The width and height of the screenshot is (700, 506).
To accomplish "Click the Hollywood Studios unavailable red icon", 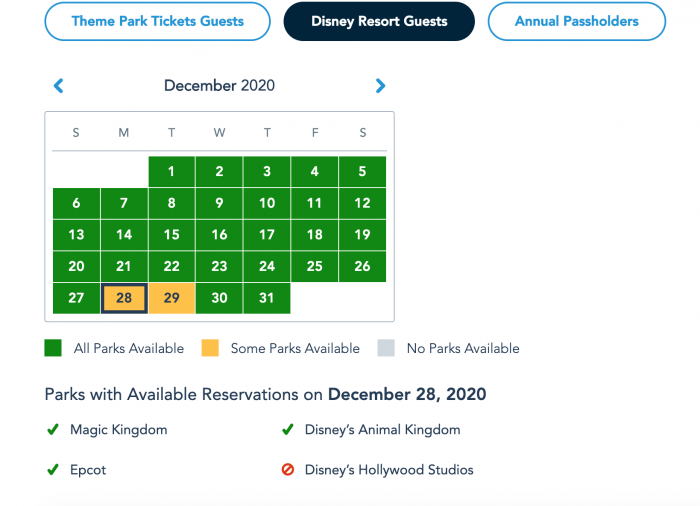I will (288, 469).
